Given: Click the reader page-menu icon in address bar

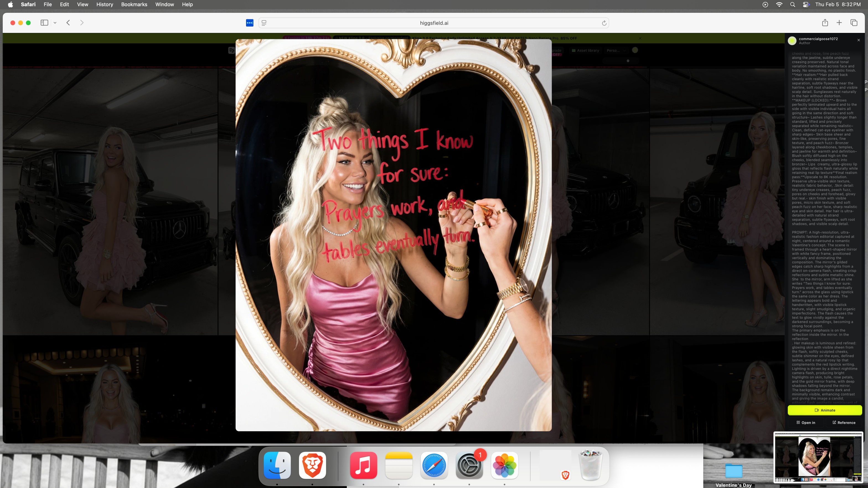Looking at the screenshot, I should (x=264, y=23).
